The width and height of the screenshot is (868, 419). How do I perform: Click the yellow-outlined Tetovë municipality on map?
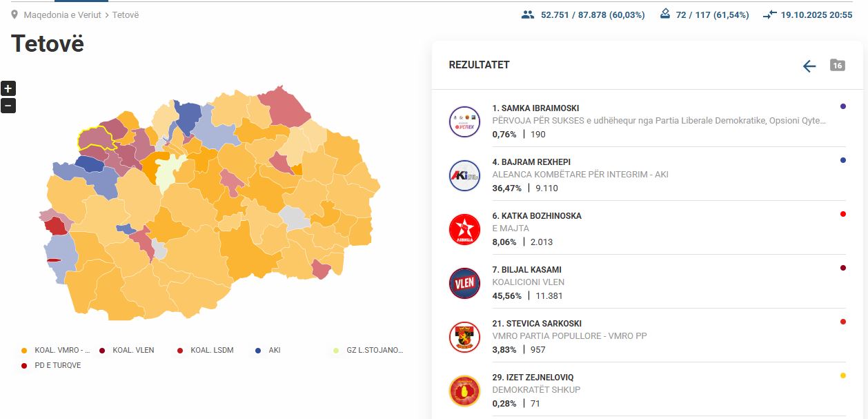[x=97, y=138]
